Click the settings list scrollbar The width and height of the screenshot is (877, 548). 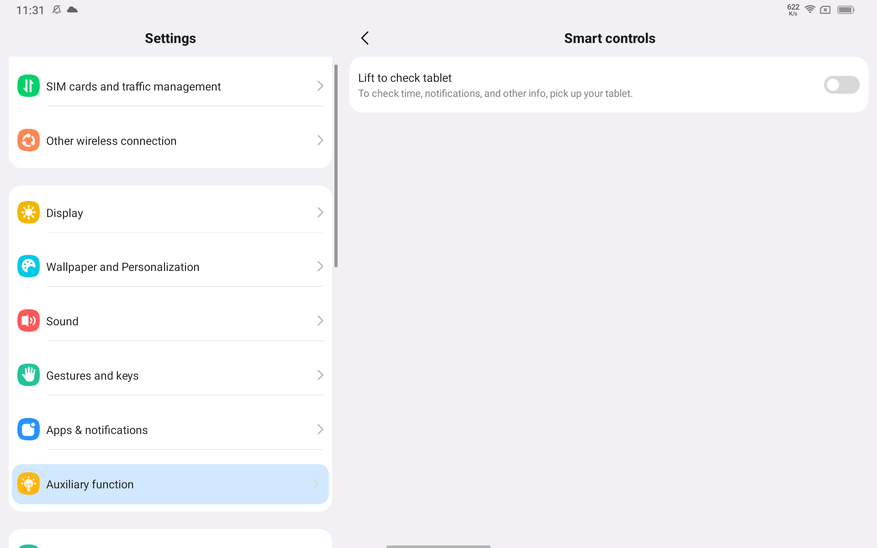(x=336, y=166)
